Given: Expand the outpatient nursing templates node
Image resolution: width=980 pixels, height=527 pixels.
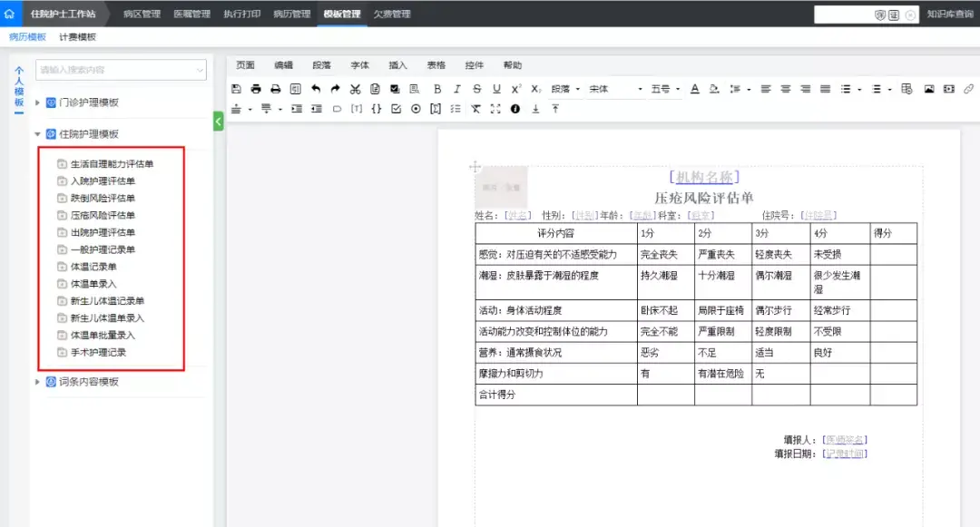Looking at the screenshot, I should coord(37,102).
